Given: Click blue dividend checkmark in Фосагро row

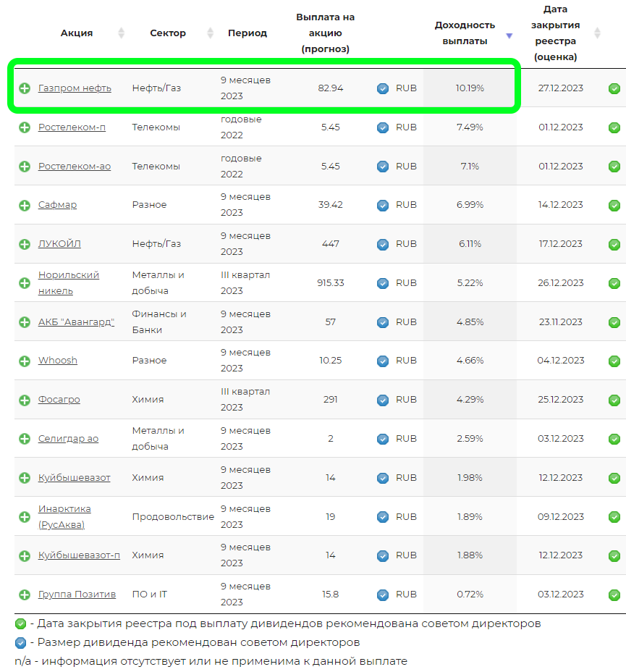Looking at the screenshot, I should tap(383, 400).
